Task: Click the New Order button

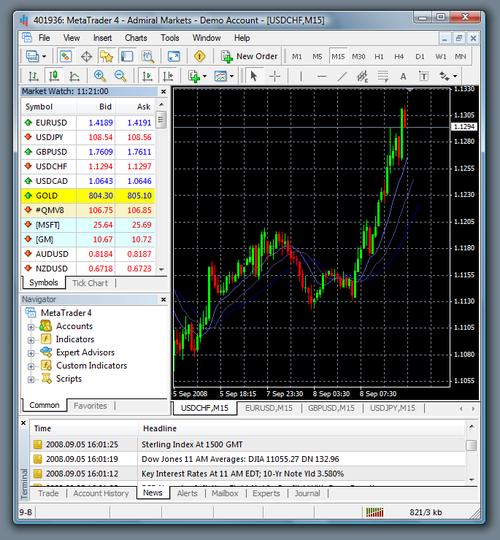Action: tap(249, 56)
